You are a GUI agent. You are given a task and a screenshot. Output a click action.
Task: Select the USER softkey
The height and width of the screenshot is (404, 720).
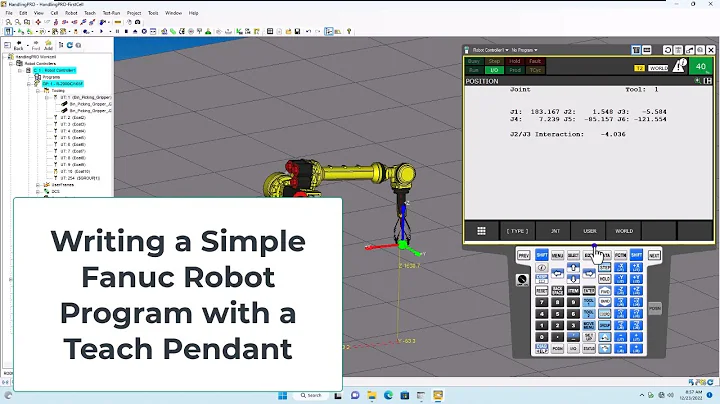590,231
